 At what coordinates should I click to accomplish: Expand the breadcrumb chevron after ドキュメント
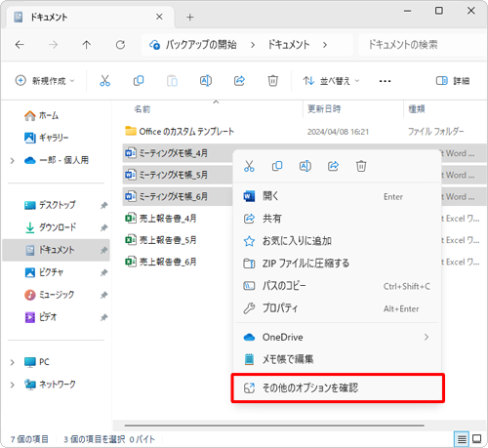325,45
